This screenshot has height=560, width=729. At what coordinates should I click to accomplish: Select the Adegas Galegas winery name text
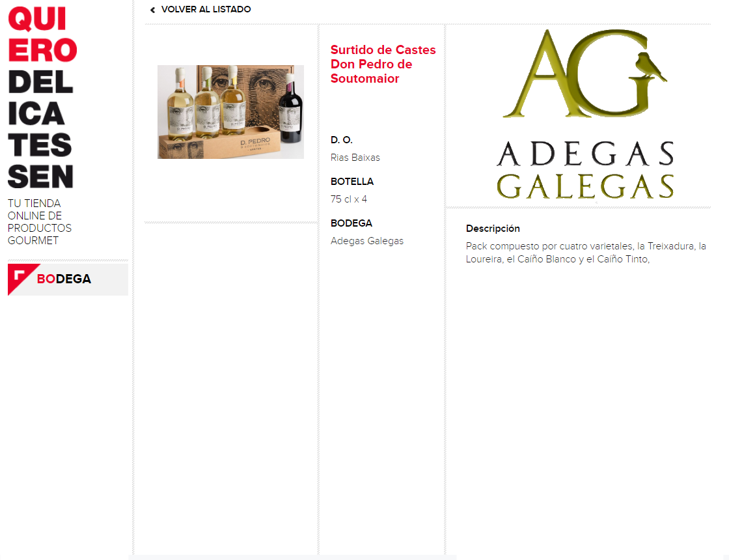click(x=367, y=241)
